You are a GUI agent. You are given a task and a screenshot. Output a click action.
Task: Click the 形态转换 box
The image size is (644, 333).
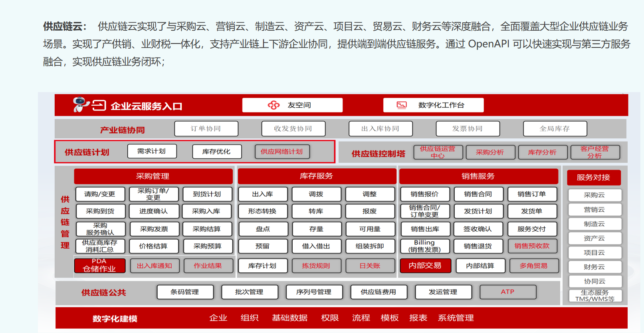click(x=263, y=211)
